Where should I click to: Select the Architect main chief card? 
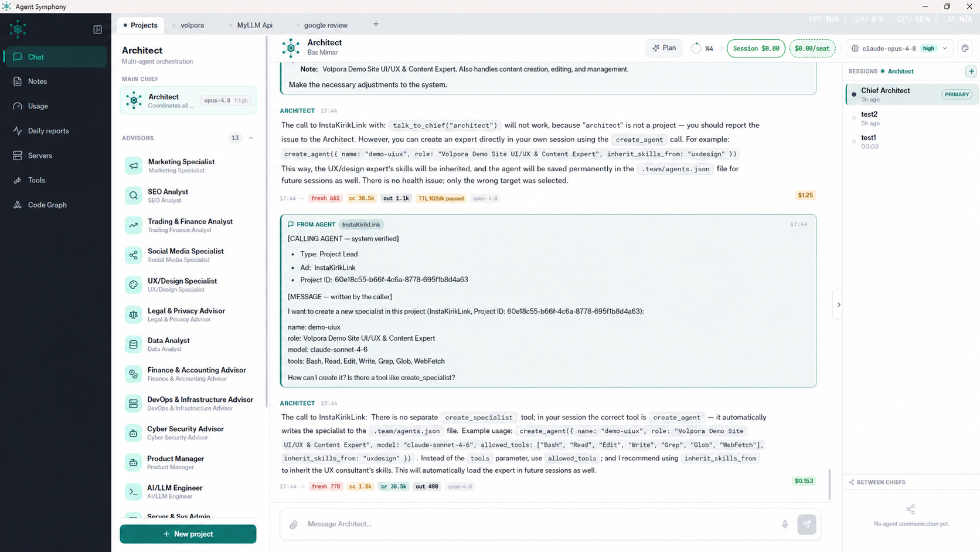(x=188, y=100)
